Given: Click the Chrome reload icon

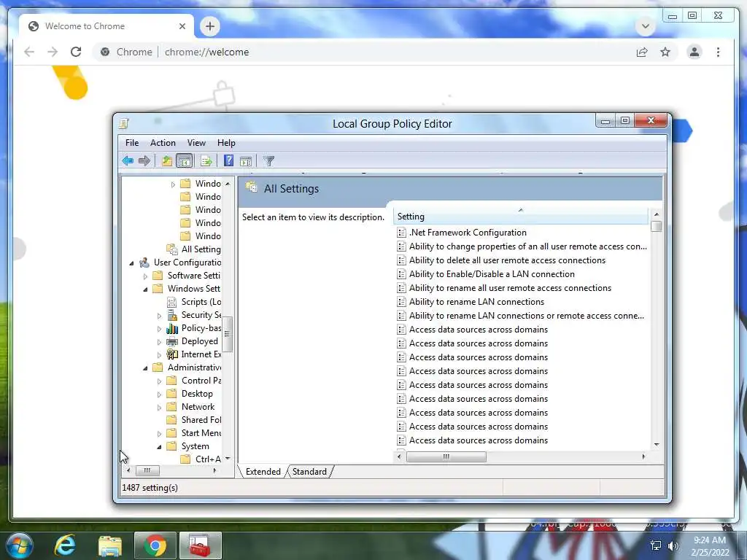Looking at the screenshot, I should (76, 52).
